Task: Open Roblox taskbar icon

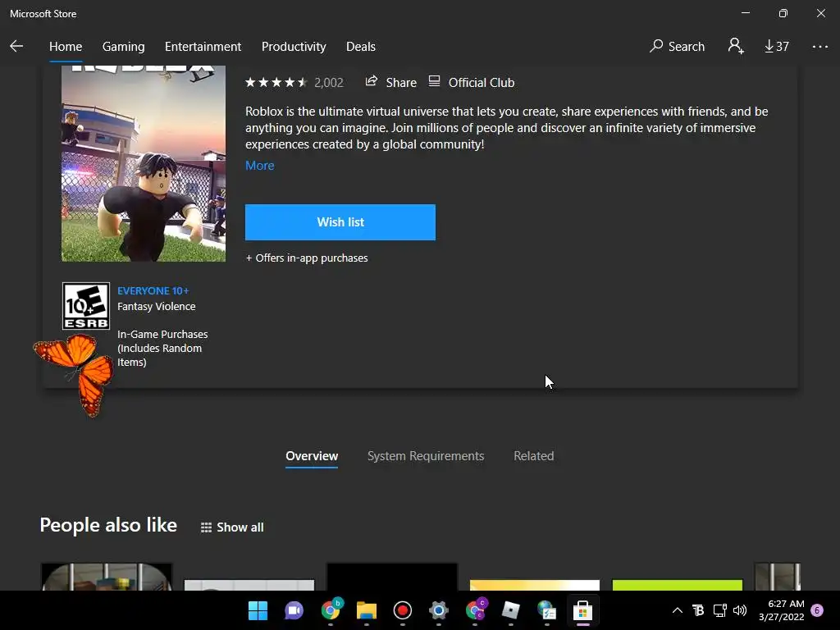Action: (510, 610)
